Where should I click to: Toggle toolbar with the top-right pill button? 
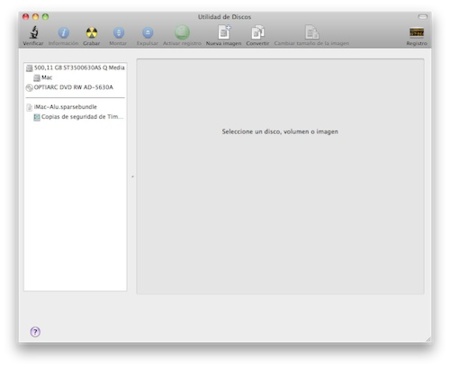click(x=422, y=16)
